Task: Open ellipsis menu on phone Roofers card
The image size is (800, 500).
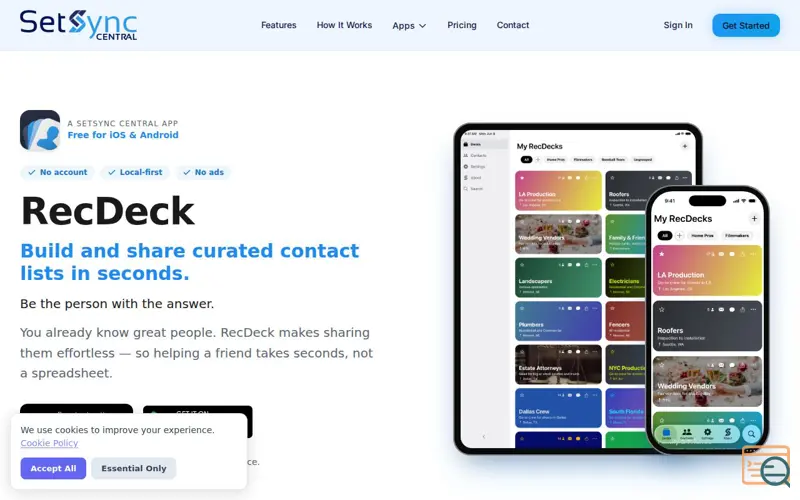Action: [x=753, y=309]
